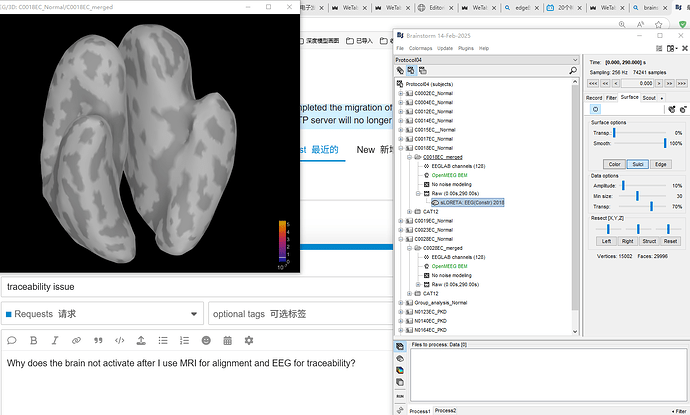Screen dimensions: 690x415
Task: Switch to the Scout tab
Action: pos(649,98)
